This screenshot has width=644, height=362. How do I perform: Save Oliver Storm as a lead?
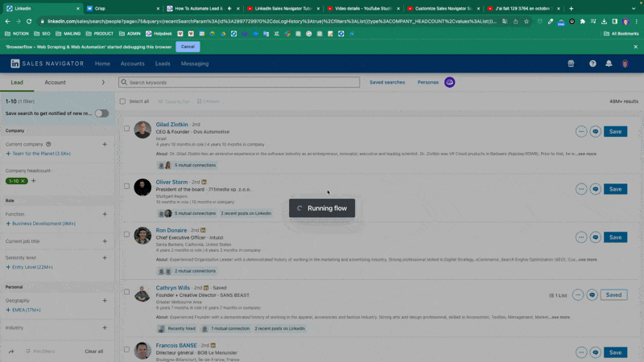[615, 189]
